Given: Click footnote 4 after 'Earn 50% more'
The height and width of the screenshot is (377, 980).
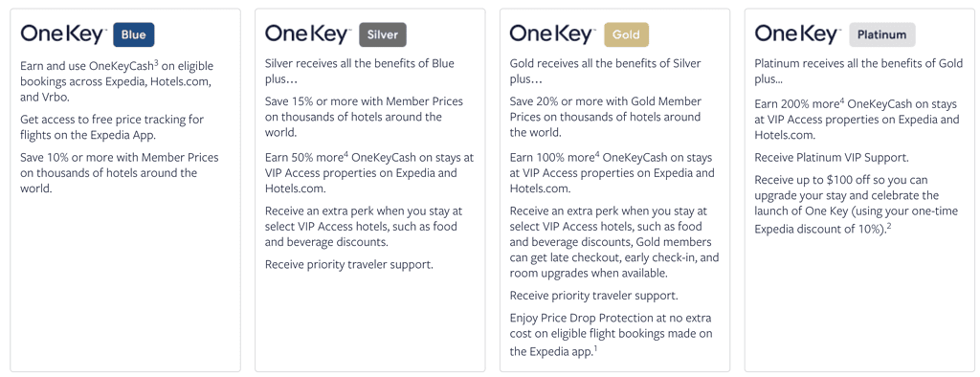Looking at the screenshot, I should click(x=346, y=154).
